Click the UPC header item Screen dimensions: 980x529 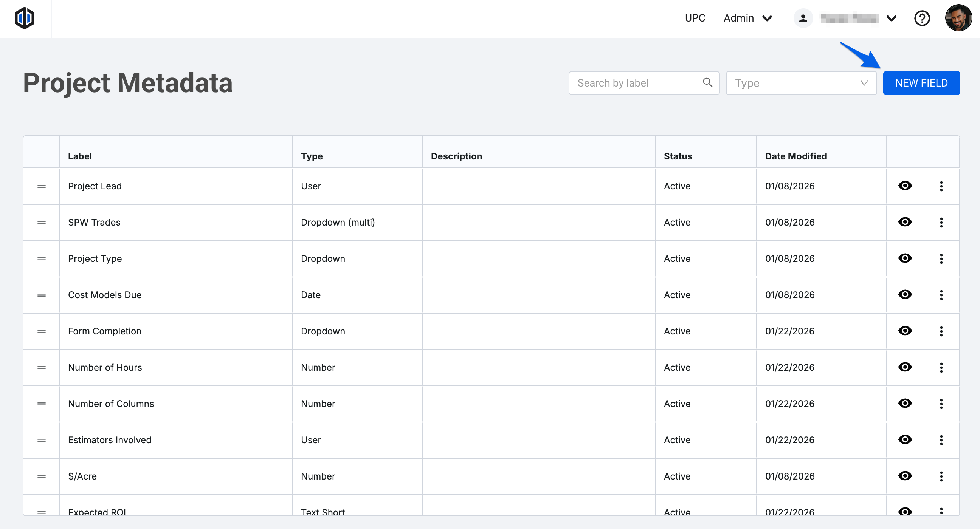click(695, 18)
